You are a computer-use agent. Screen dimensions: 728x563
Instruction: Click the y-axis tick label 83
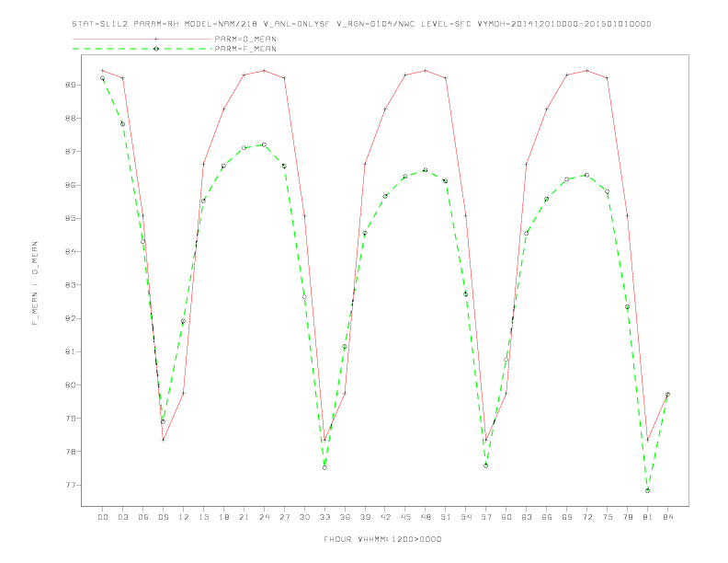pos(70,285)
